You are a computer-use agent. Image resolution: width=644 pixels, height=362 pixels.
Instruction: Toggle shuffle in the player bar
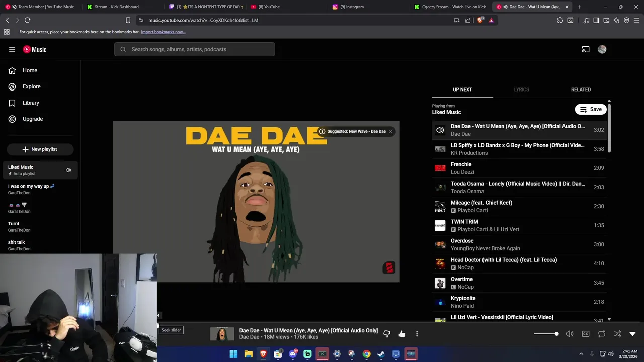tap(618, 334)
